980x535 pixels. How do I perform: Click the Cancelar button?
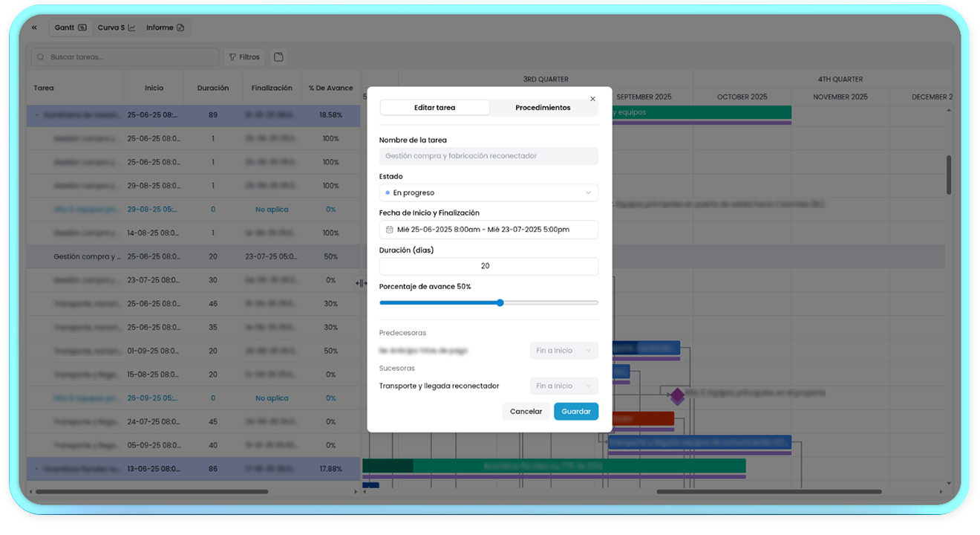(x=526, y=411)
